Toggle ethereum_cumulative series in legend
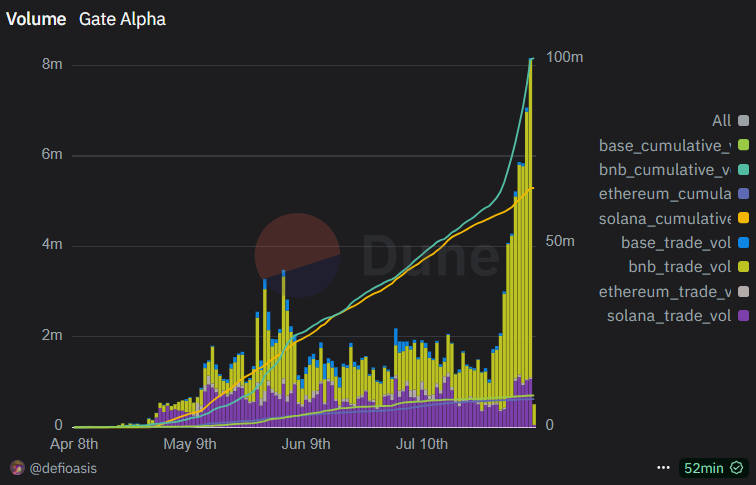Screen dimensions: 756x485 (674, 194)
